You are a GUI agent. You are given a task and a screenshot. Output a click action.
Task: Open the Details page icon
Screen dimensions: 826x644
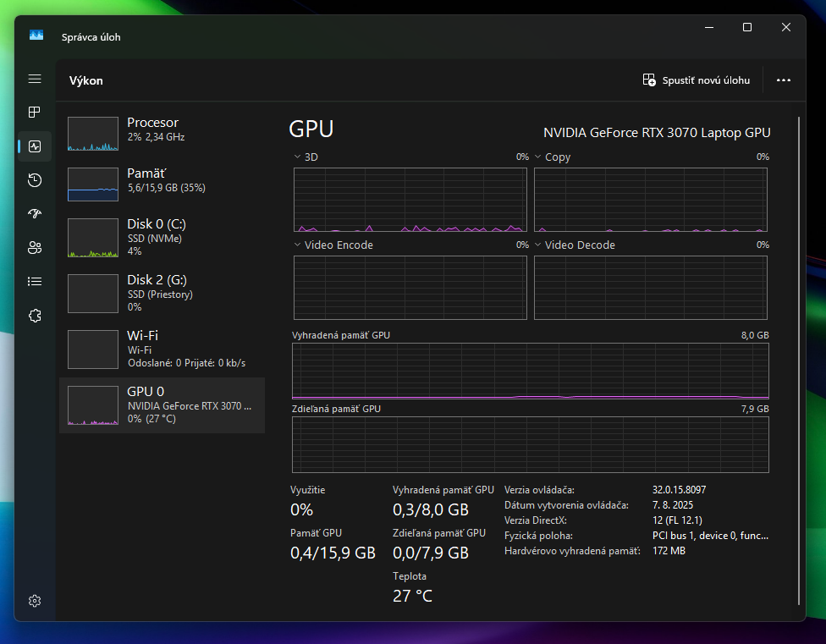click(35, 282)
